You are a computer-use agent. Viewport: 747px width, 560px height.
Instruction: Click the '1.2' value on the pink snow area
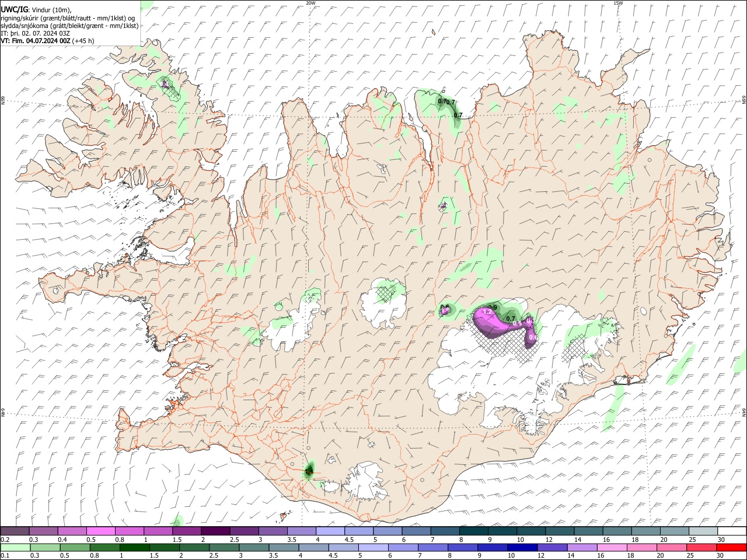click(x=488, y=313)
